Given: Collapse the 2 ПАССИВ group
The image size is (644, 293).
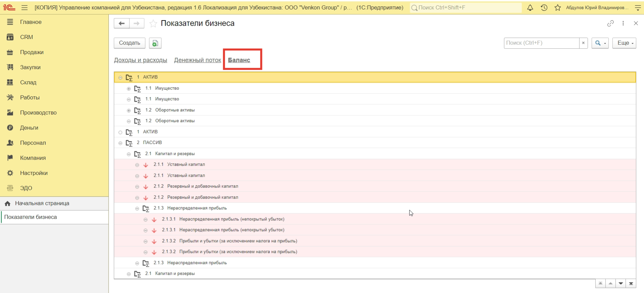Looking at the screenshot, I should coord(120,143).
